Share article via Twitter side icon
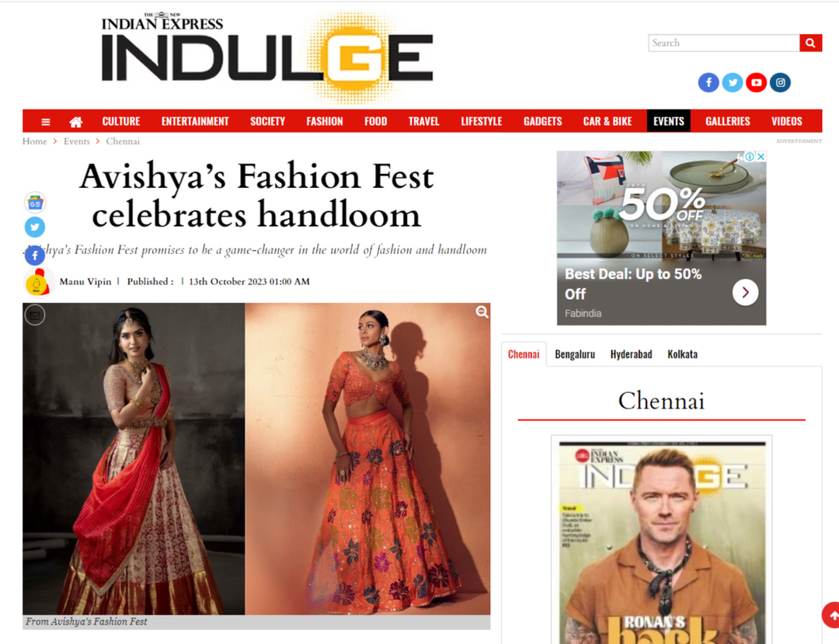The image size is (839, 644). click(x=35, y=228)
